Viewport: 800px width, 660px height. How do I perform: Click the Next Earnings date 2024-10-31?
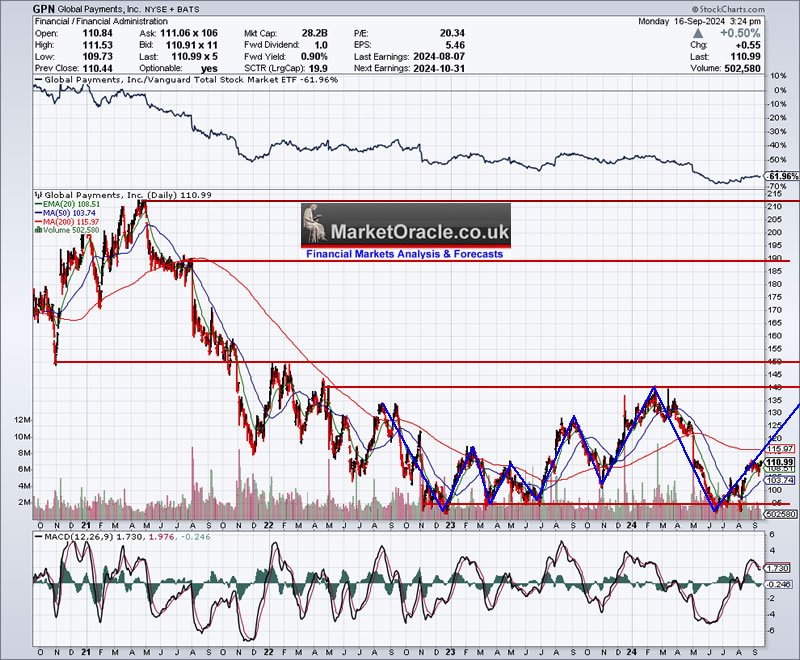[439, 68]
